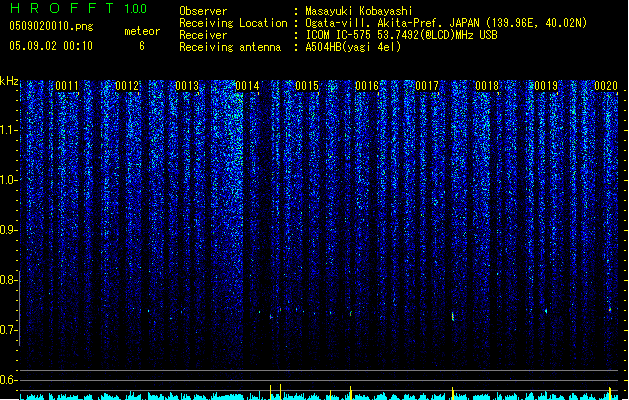Click the 0011 time marker
629x400 pixels.
pyautogui.click(x=67, y=86)
